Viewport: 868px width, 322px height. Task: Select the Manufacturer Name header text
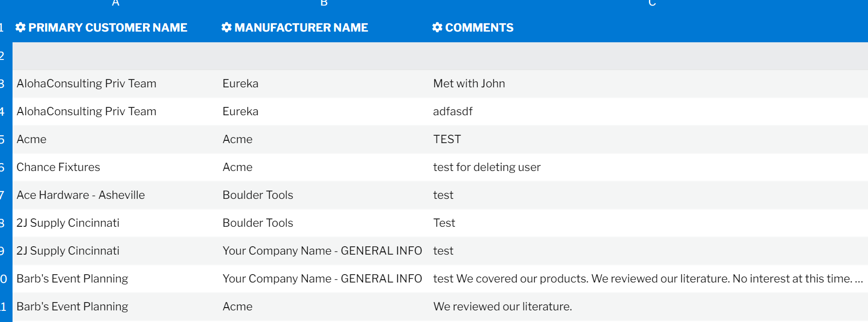pos(301,27)
